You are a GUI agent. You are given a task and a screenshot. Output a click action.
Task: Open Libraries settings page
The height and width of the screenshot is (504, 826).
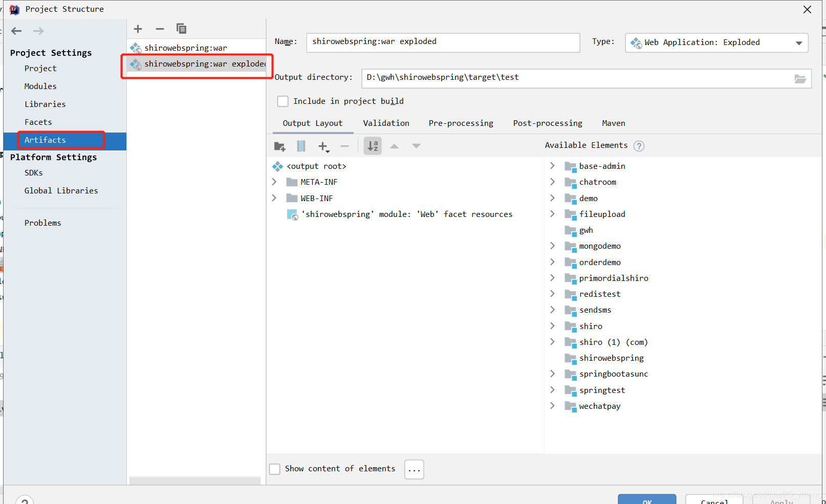point(45,104)
